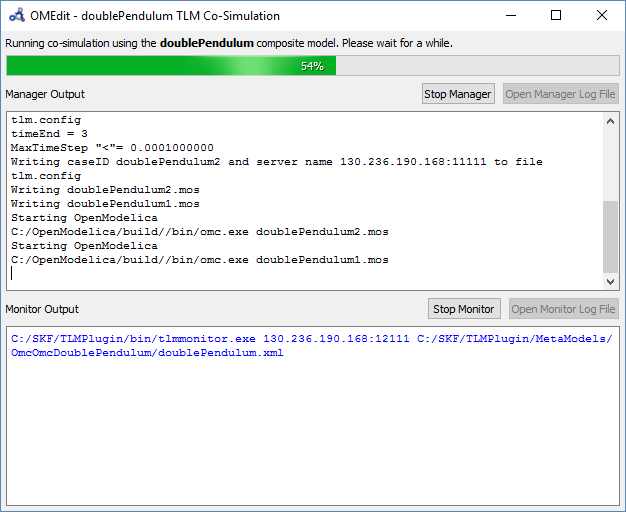The height and width of the screenshot is (512, 626).
Task: Maximize the co-simulation window
Action: 556,16
